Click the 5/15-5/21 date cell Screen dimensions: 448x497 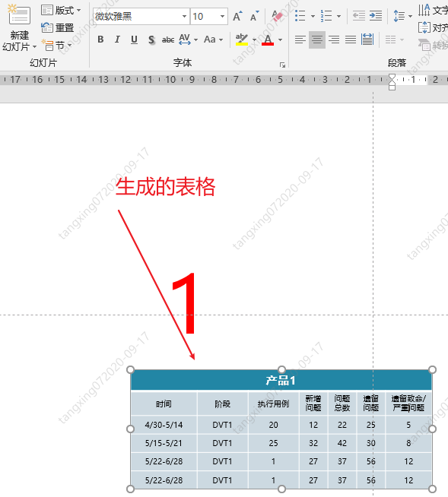click(164, 443)
